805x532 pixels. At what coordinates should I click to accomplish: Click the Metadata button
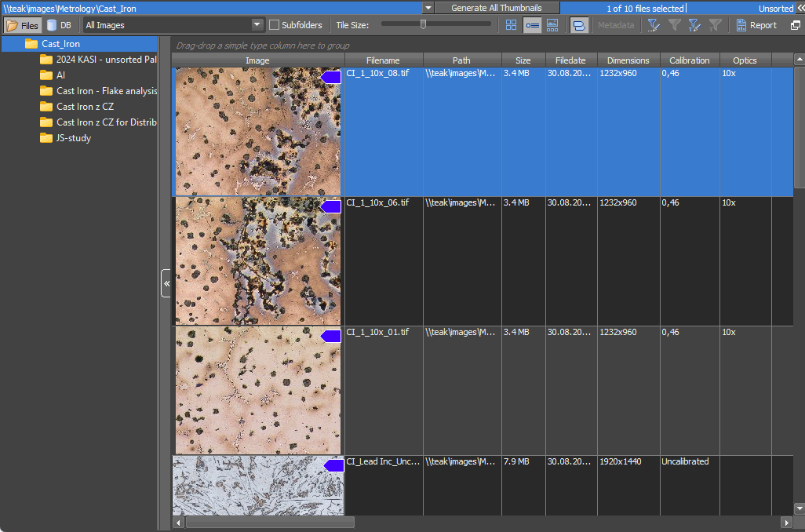616,24
